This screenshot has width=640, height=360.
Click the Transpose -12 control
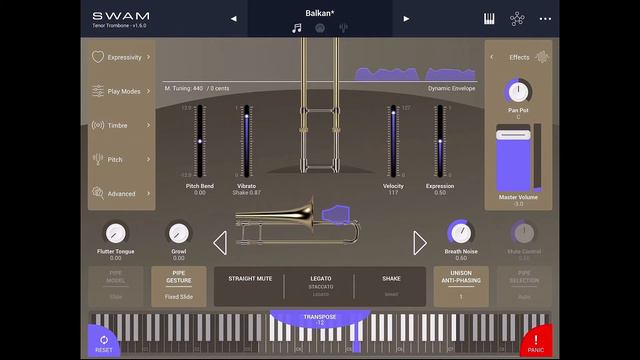320,319
